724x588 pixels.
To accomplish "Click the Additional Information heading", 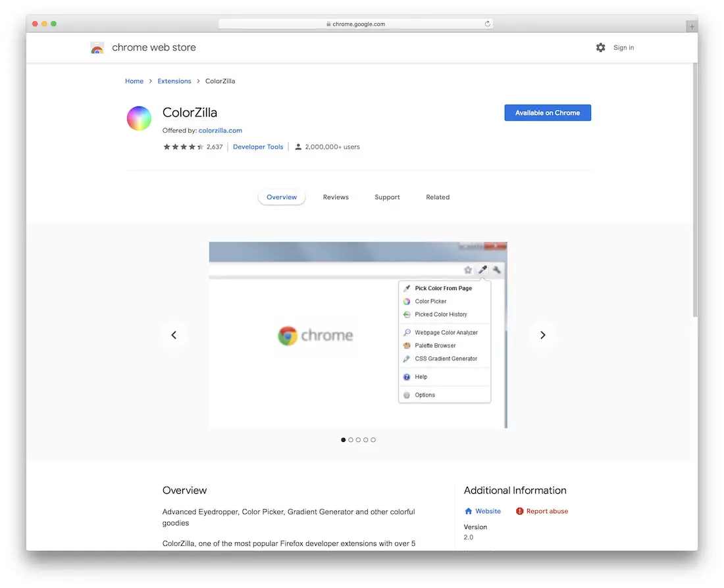I will [515, 490].
